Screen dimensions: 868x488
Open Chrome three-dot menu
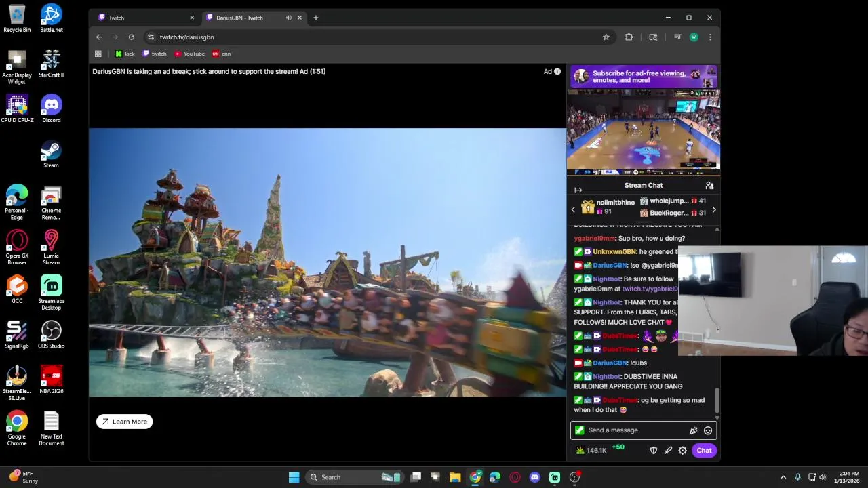(x=710, y=37)
